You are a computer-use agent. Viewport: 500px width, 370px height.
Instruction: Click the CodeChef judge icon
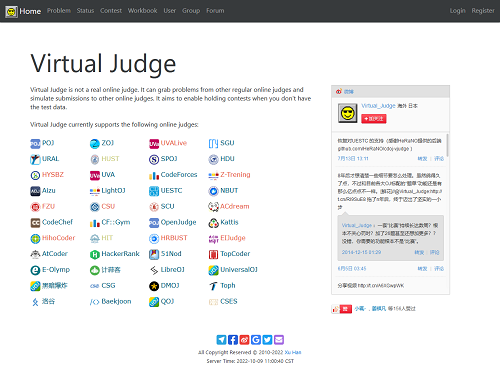[x=35, y=223]
